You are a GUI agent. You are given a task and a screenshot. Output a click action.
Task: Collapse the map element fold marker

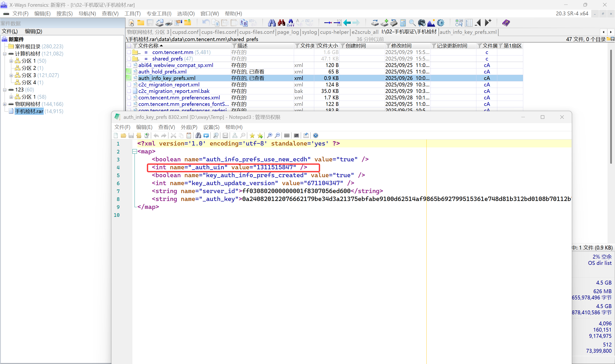134,152
